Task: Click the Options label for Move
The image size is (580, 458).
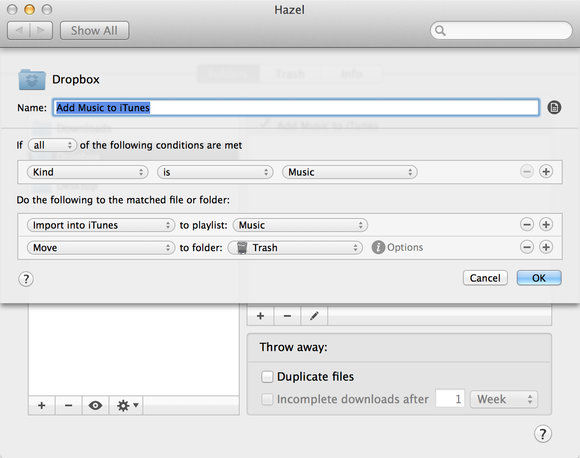Action: click(405, 247)
